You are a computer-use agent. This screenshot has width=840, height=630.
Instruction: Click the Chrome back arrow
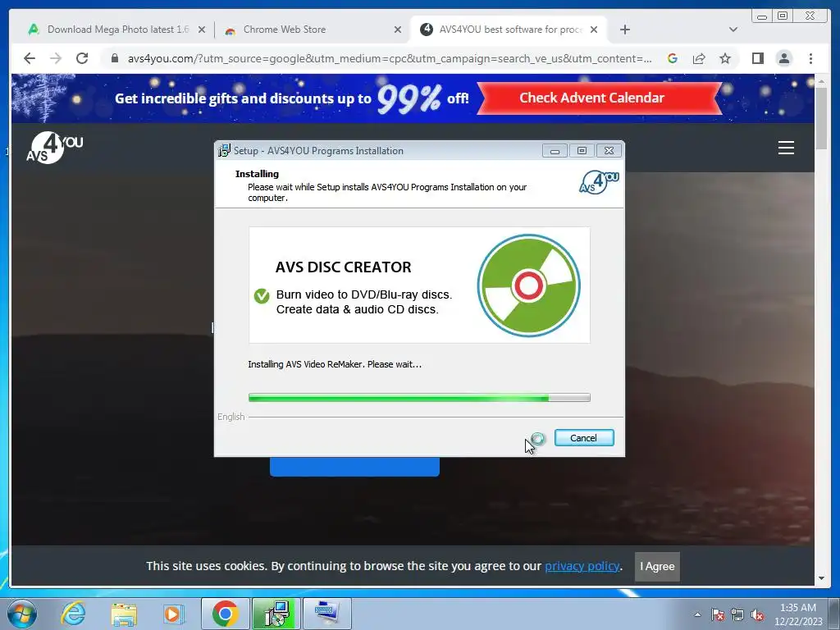click(30, 58)
